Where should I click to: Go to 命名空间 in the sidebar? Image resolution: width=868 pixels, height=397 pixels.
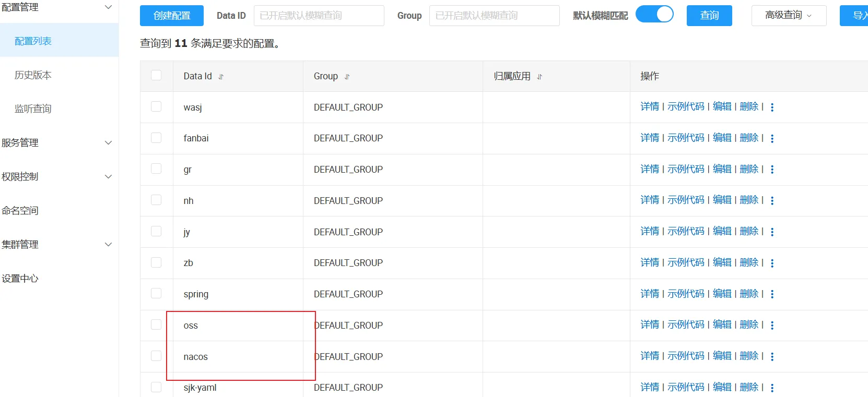[20, 211]
